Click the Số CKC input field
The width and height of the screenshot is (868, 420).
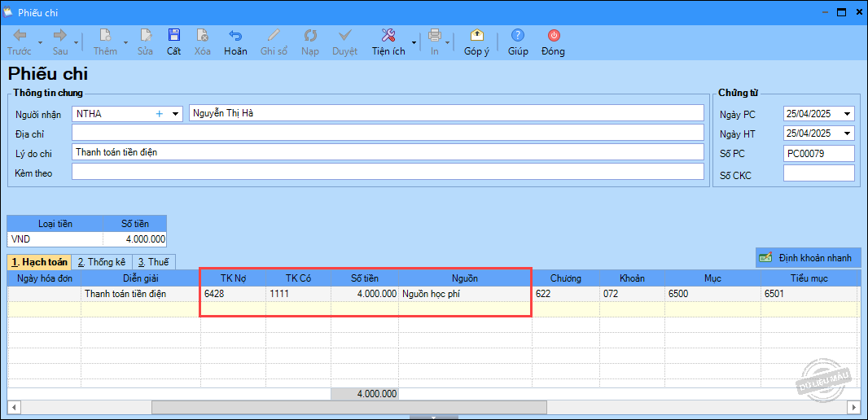tap(819, 173)
